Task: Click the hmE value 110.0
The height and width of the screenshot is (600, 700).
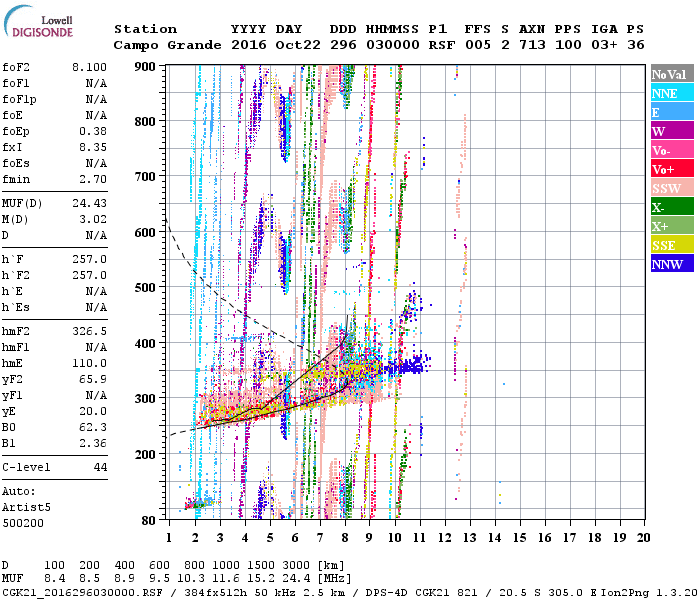Action: [89, 363]
